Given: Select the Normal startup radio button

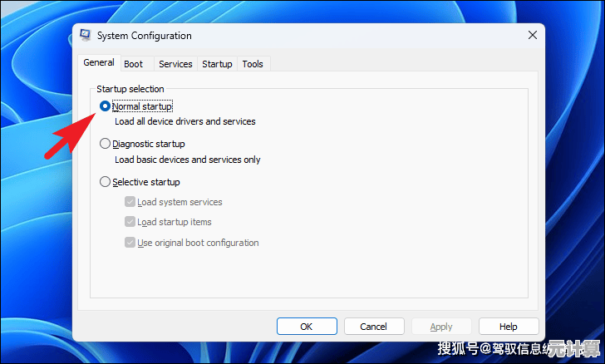Looking at the screenshot, I should [x=105, y=106].
